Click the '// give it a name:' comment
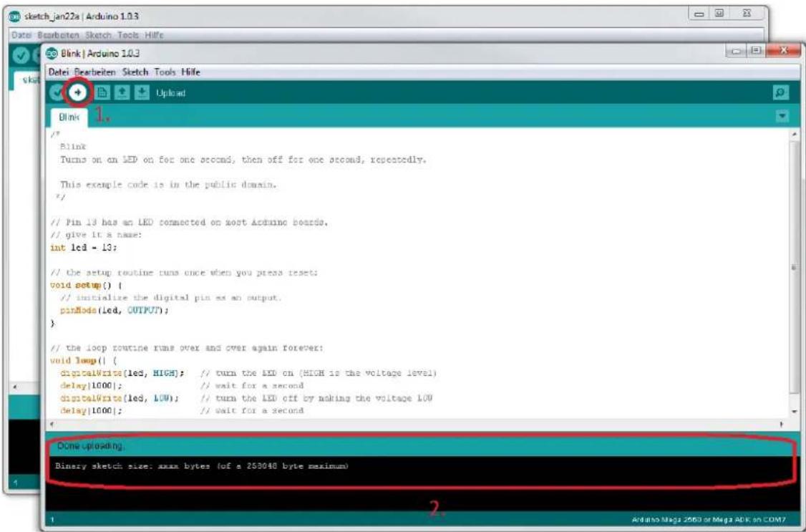 (x=96, y=235)
